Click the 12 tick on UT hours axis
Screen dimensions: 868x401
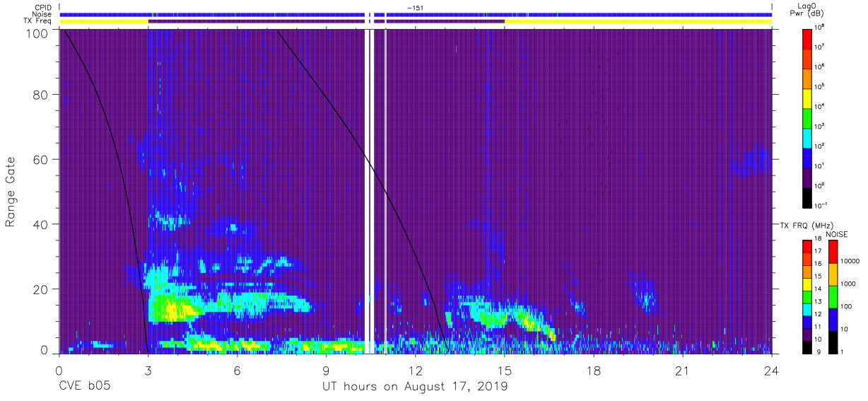point(415,371)
